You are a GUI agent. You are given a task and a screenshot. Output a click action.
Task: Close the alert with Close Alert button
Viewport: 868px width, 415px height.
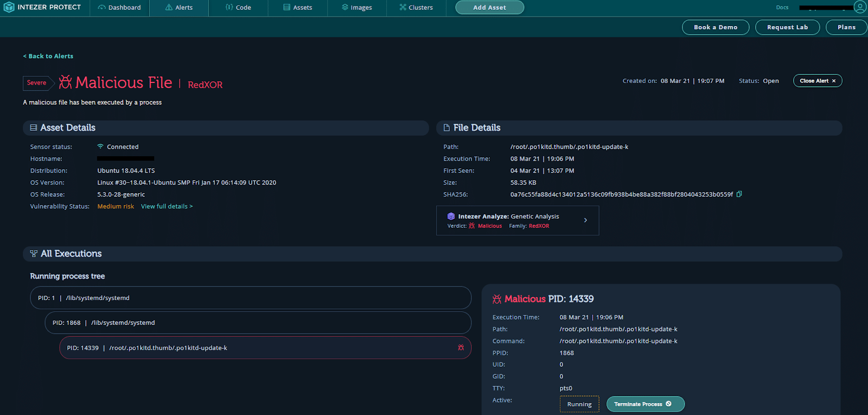818,81
